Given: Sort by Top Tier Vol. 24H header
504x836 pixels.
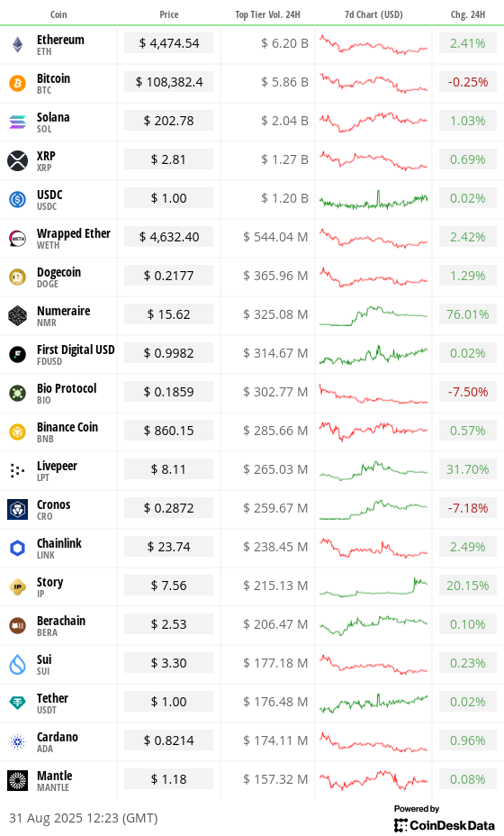Looking at the screenshot, I should (x=267, y=14).
